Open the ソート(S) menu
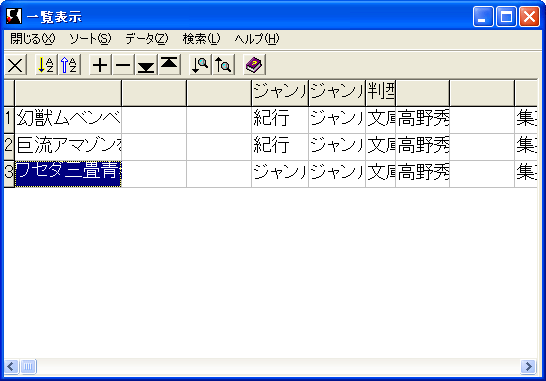This screenshot has width=546, height=381. click(90, 39)
